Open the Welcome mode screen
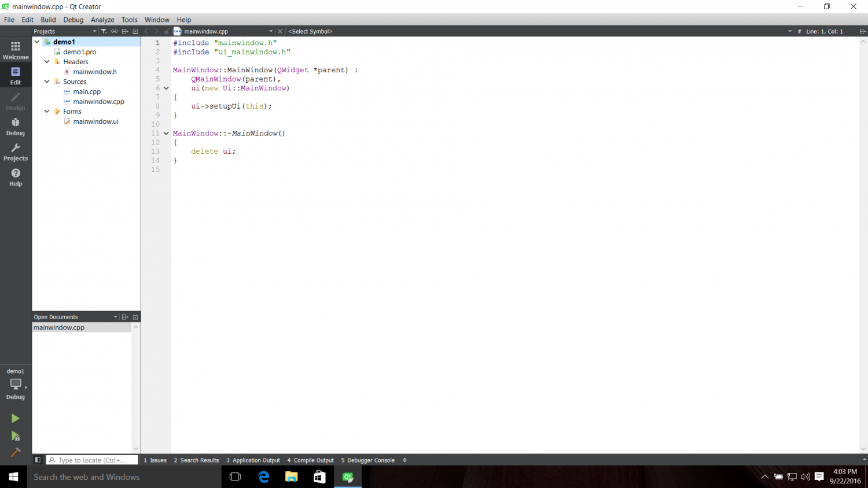Viewport: 868px width, 488px height. (16, 50)
